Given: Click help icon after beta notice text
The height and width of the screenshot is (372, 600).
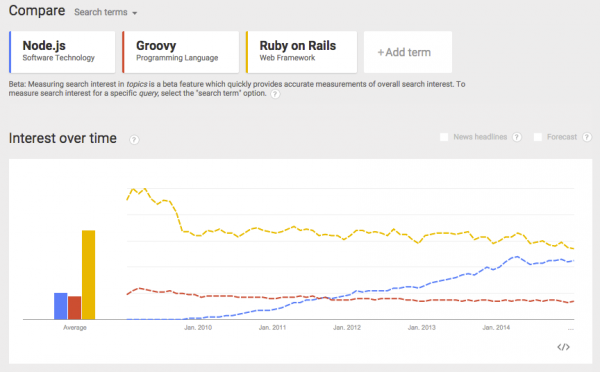Looking at the screenshot, I should (275, 94).
